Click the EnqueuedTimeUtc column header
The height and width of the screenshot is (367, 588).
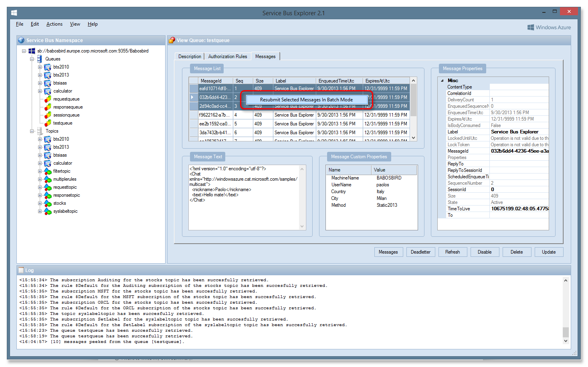click(x=339, y=81)
